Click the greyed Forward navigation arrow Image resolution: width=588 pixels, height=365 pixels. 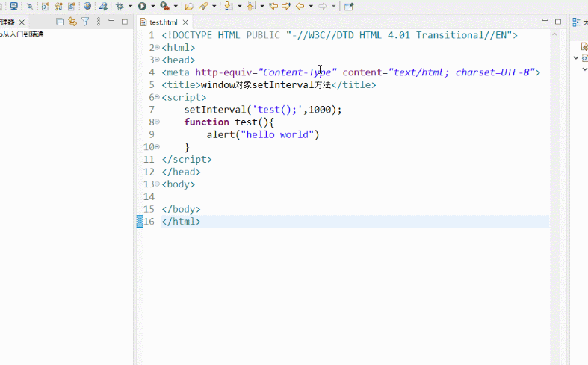(x=323, y=7)
